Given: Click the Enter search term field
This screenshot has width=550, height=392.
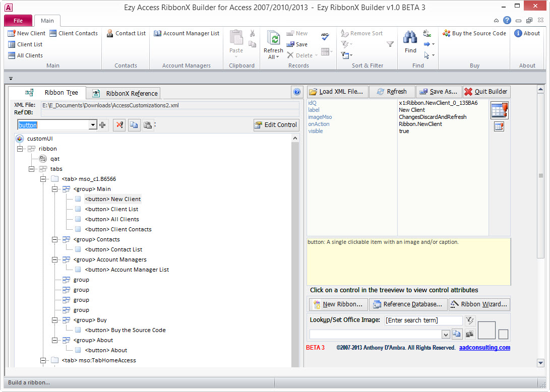Looking at the screenshot, I should (423, 320).
